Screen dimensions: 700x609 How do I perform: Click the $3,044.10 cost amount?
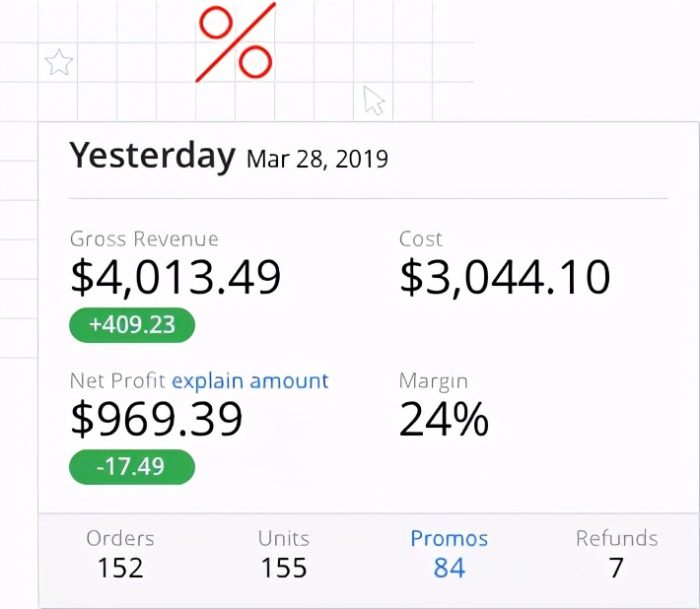point(505,278)
